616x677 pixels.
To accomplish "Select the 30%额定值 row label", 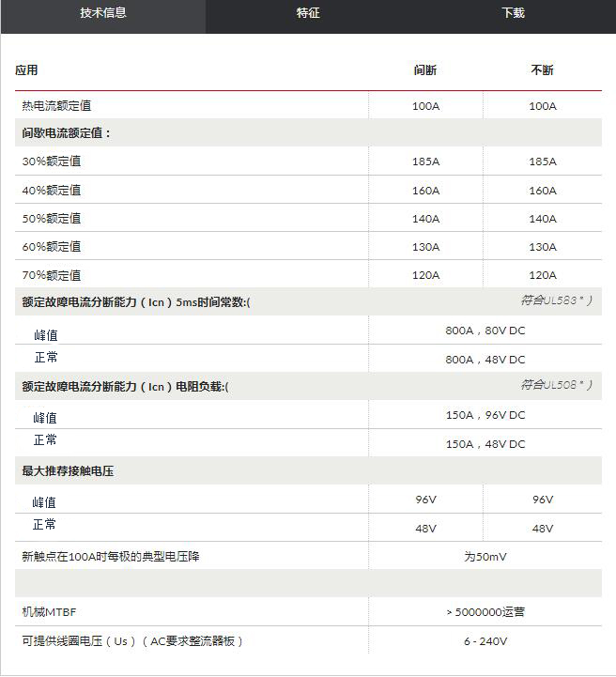I will (52, 162).
